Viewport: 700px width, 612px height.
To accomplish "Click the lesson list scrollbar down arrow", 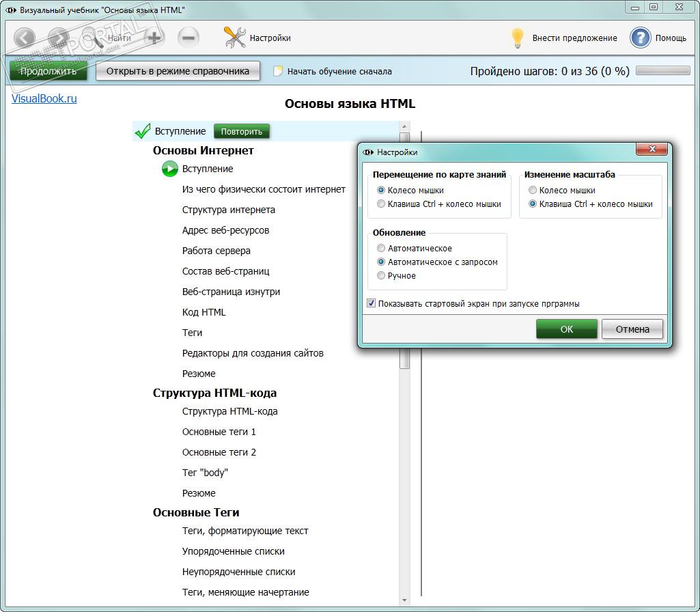I will [404, 600].
